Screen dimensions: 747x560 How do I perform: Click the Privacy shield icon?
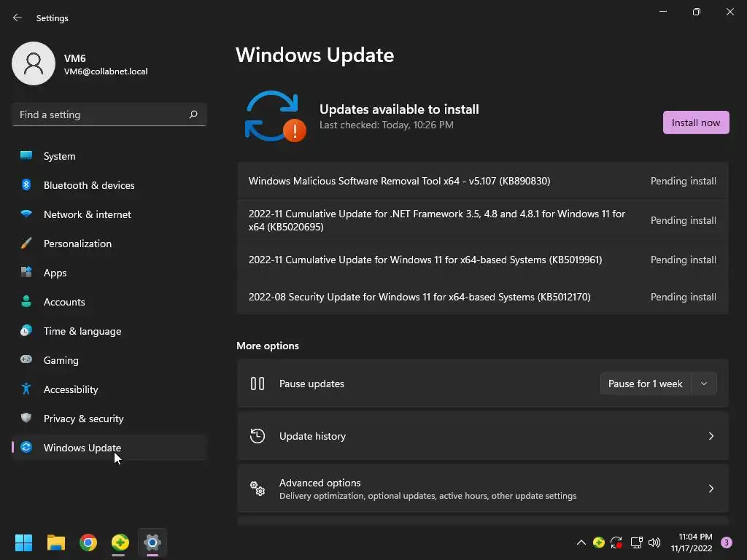click(26, 418)
